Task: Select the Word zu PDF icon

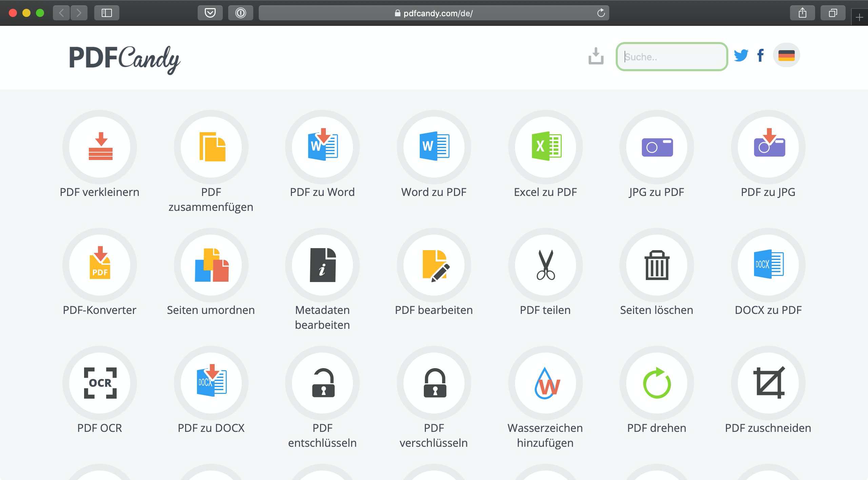Action: click(434, 147)
